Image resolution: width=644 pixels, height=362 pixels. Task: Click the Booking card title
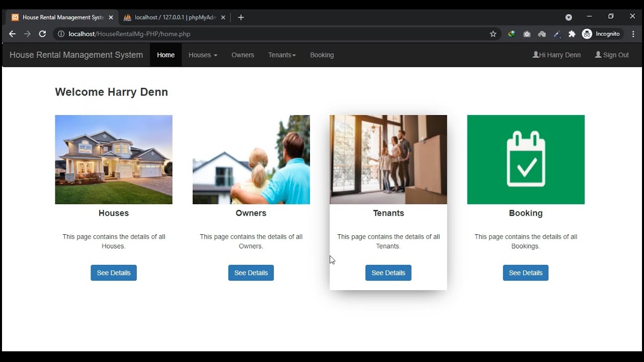click(x=526, y=213)
